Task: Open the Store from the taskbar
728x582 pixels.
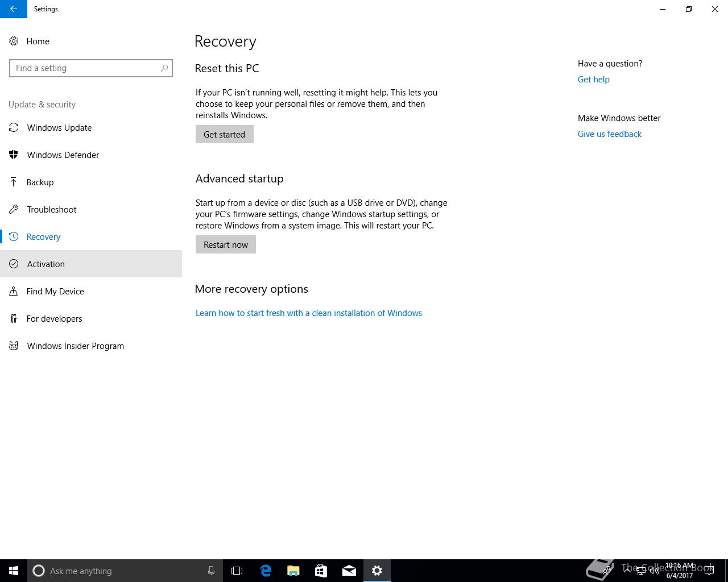Action: pyautogui.click(x=321, y=571)
